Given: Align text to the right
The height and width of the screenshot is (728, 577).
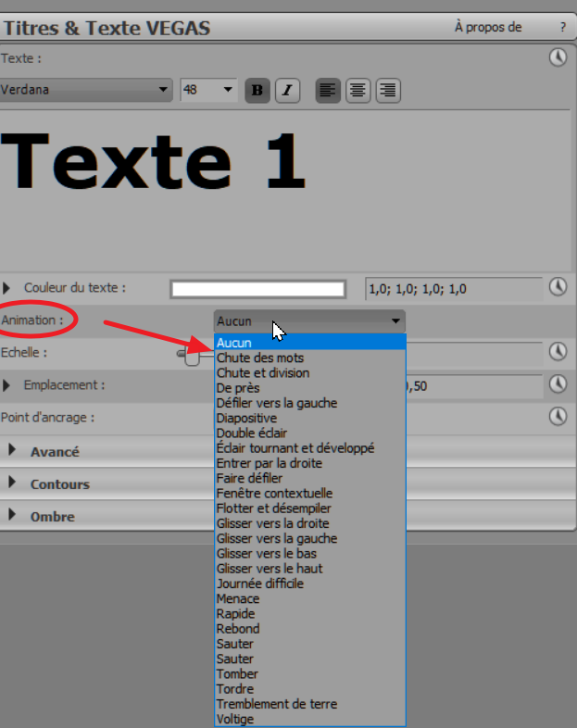Looking at the screenshot, I should point(388,90).
